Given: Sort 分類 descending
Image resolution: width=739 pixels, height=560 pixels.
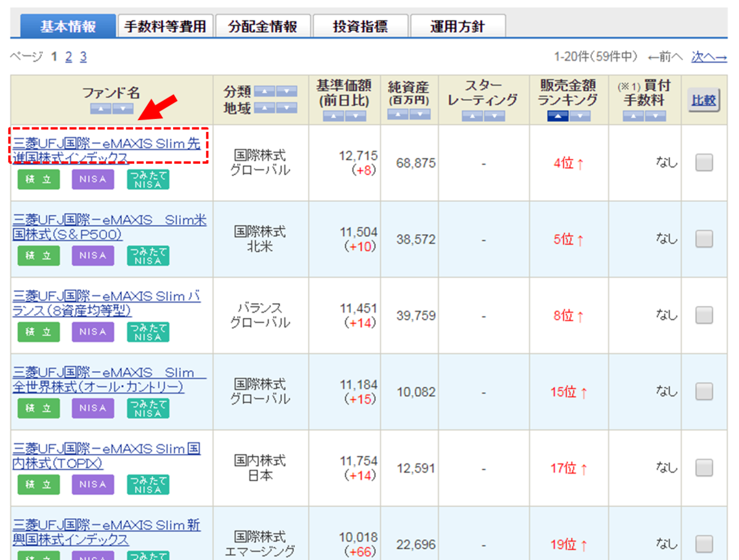Looking at the screenshot, I should click(287, 91).
